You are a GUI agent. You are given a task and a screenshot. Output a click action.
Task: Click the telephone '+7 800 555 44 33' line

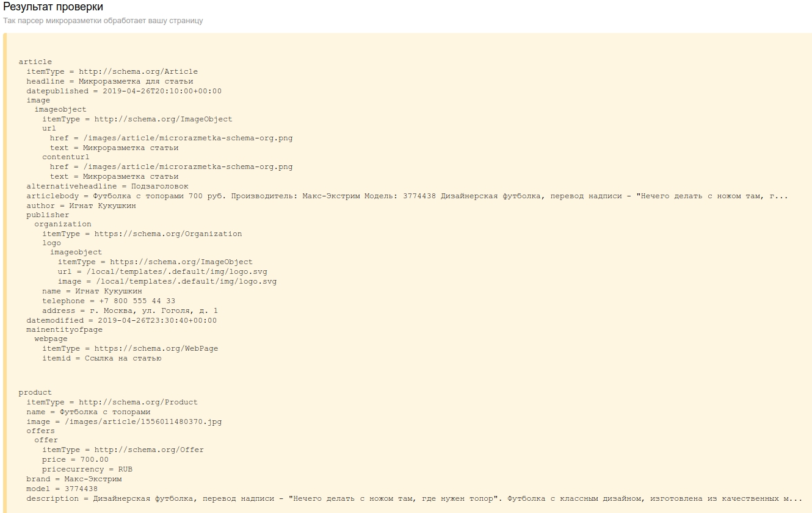pyautogui.click(x=108, y=301)
